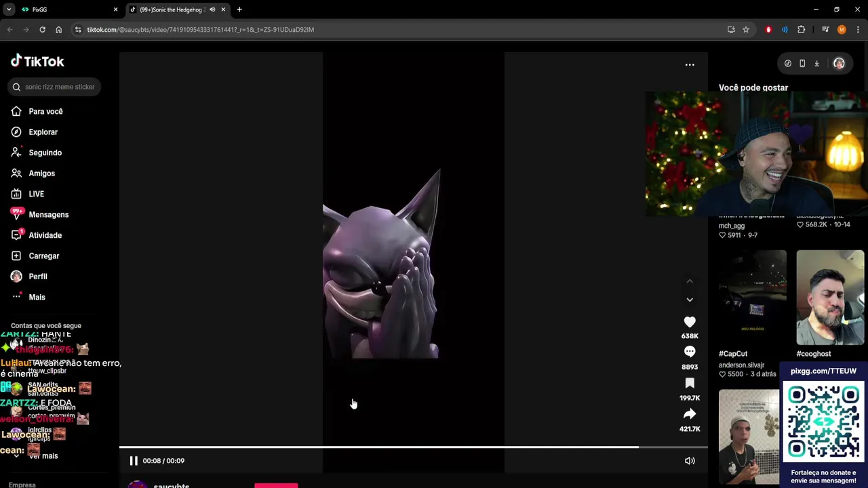Click the browser address bar URL
868x488 pixels.
(x=200, y=30)
